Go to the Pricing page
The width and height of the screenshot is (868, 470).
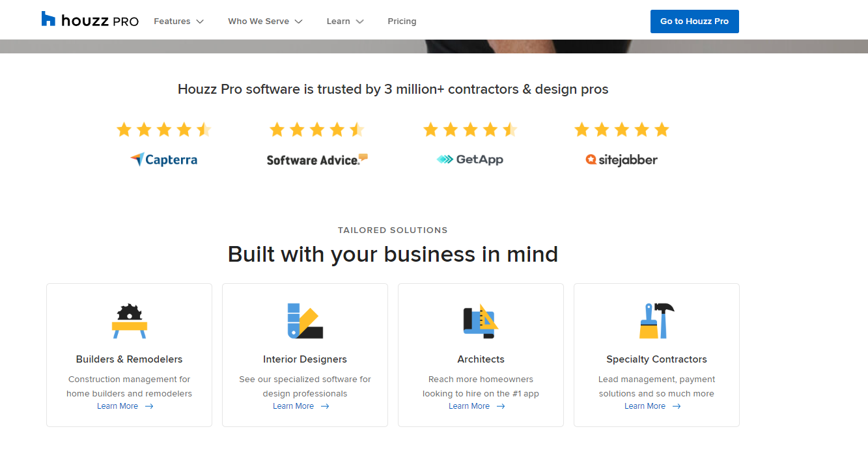[x=402, y=21]
